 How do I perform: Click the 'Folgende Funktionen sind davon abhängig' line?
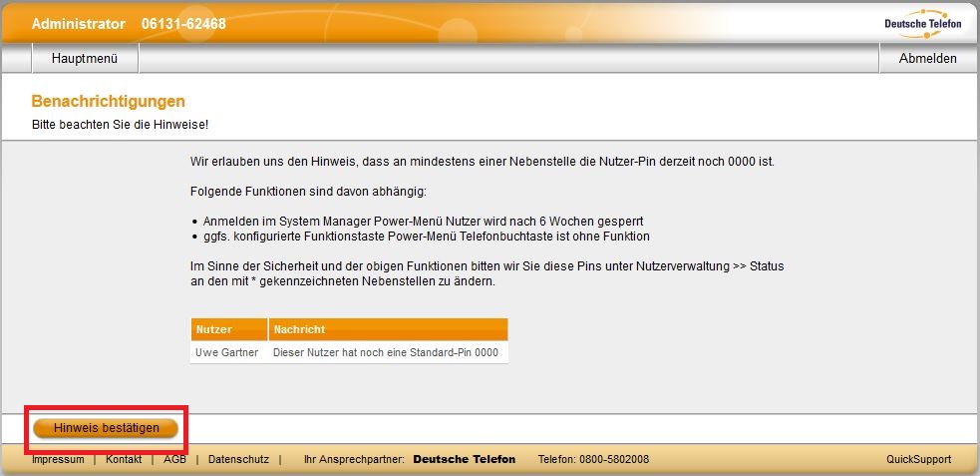[x=309, y=192]
